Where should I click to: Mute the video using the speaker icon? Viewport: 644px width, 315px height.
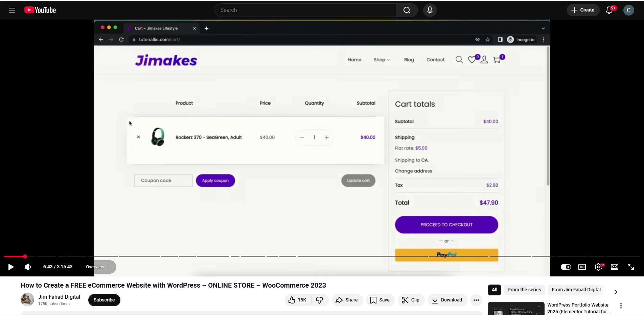point(27,267)
